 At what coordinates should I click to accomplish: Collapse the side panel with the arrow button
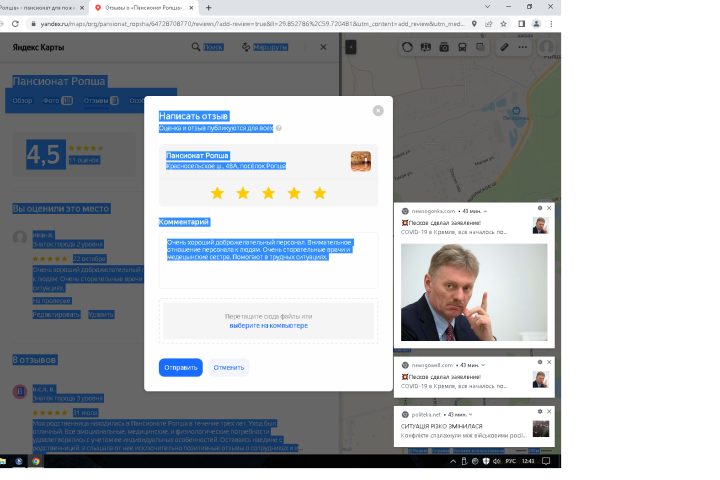point(351,47)
